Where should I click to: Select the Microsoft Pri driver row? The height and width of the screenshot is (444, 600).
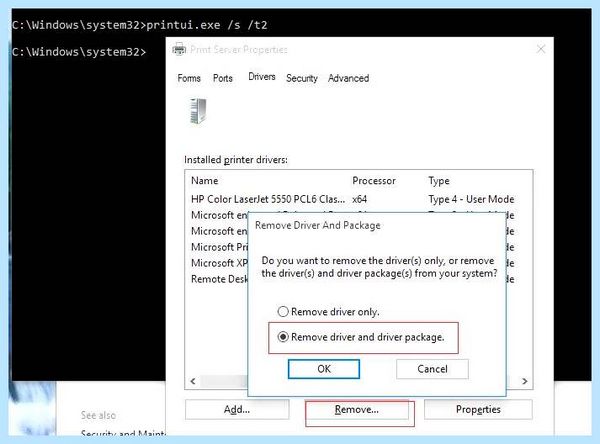219,247
